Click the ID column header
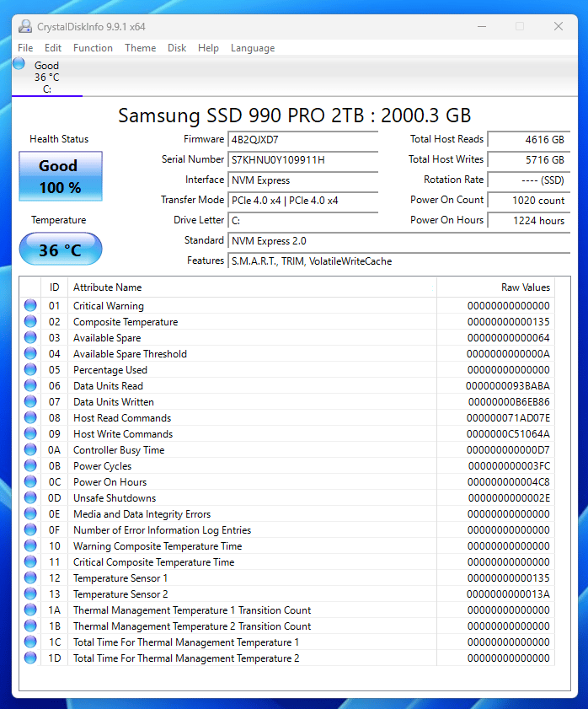This screenshot has height=709, width=588. (54, 287)
